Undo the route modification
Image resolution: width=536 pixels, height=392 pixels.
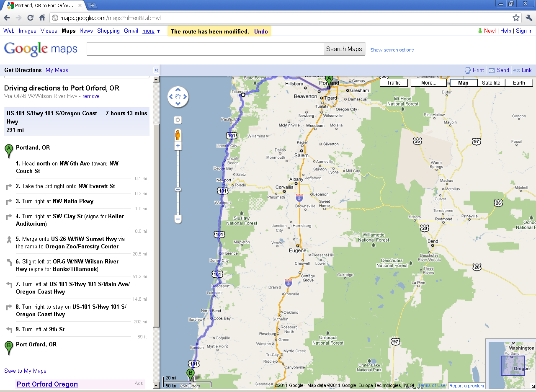261,32
